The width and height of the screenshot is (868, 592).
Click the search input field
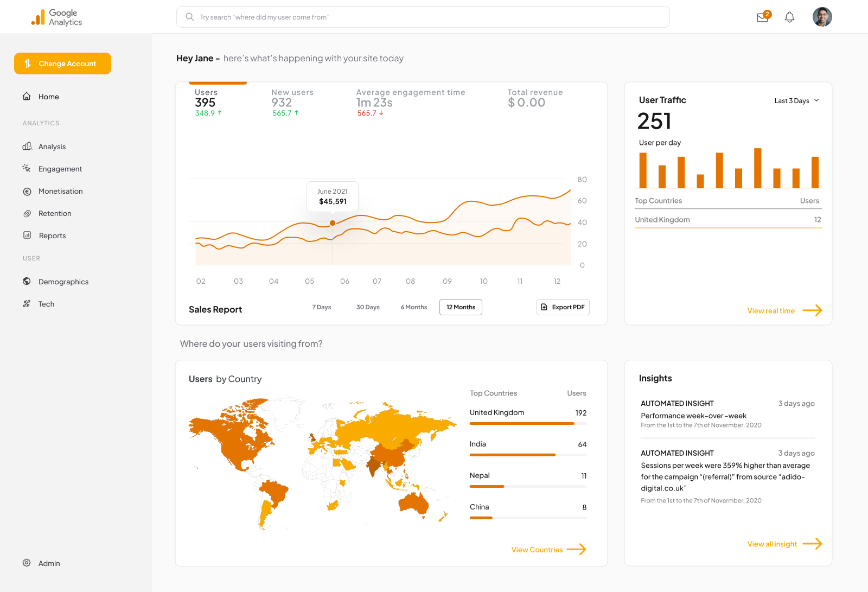point(423,17)
